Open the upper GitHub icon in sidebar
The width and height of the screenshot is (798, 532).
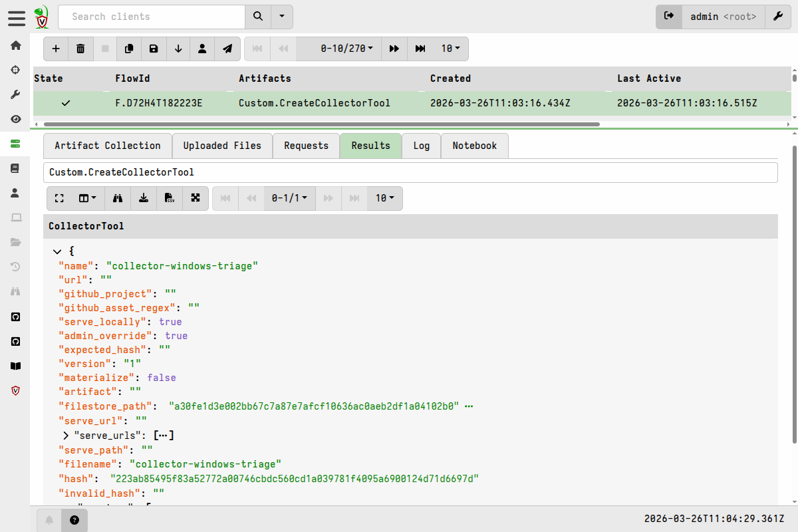pos(16,317)
